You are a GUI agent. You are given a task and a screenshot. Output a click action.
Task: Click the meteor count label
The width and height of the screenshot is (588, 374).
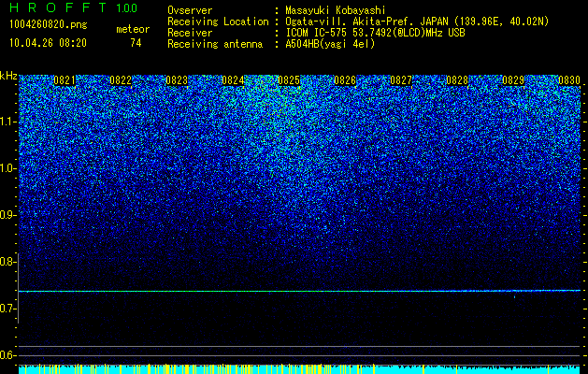[133, 29]
